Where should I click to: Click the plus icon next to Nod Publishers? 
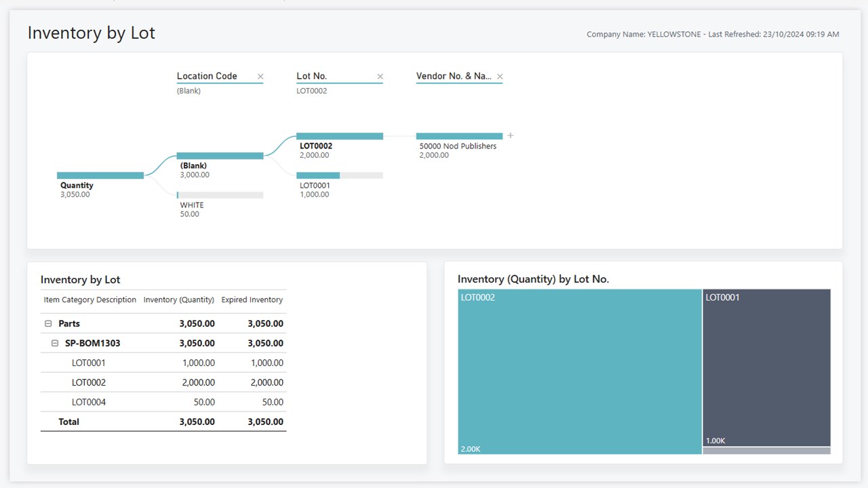(x=511, y=136)
